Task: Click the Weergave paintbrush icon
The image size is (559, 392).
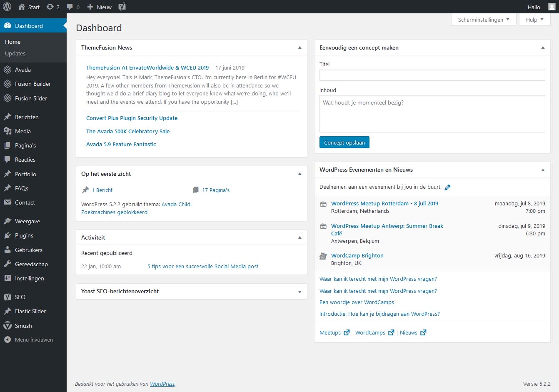Action: (x=7, y=221)
